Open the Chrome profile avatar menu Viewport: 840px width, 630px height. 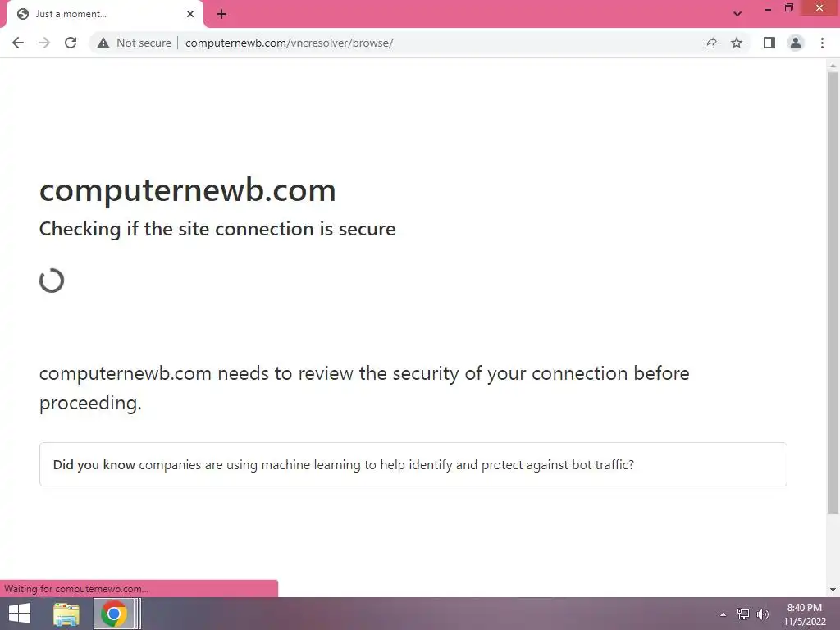(x=796, y=43)
